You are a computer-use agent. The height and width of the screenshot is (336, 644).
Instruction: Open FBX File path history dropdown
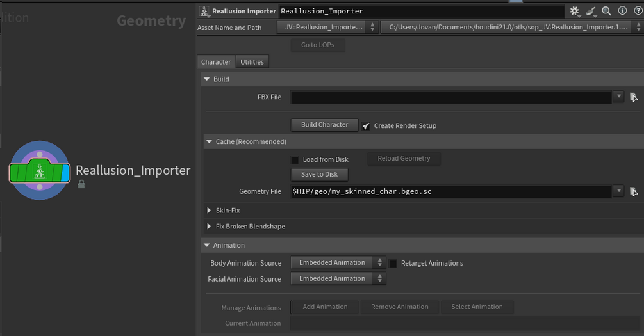[618, 97]
